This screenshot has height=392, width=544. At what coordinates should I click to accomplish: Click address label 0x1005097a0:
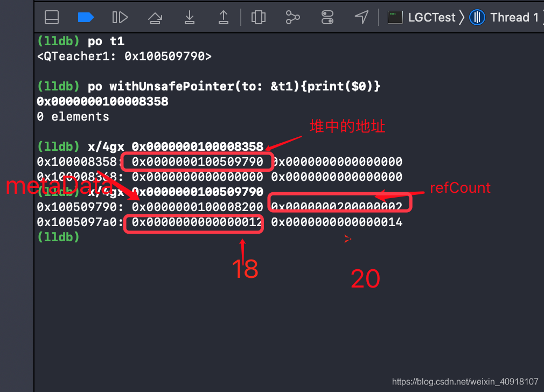point(80,222)
